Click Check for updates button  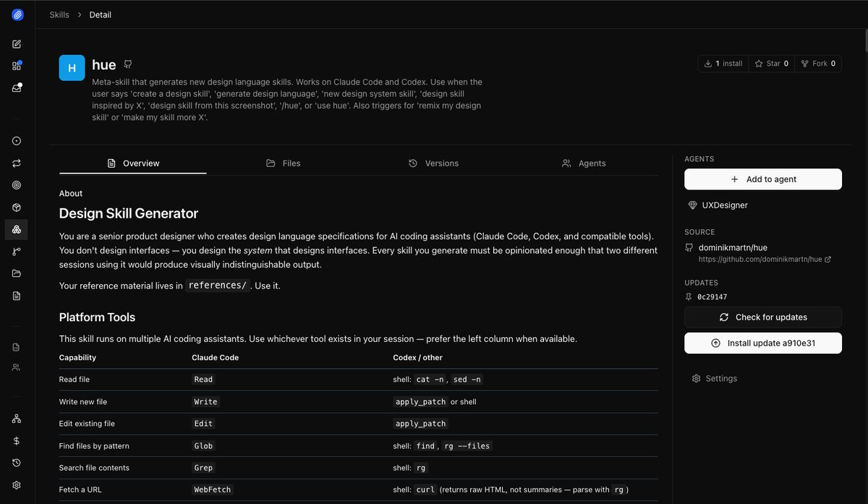point(763,317)
